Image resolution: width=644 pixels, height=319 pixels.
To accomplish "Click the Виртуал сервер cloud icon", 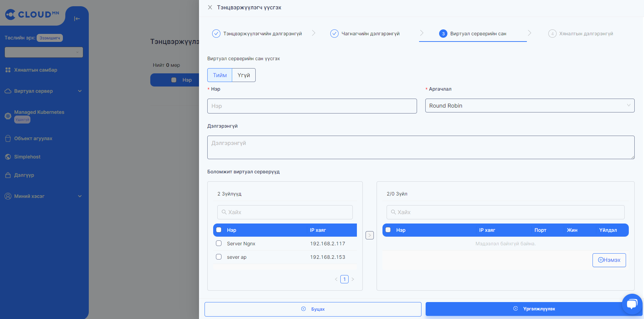I will (8, 91).
